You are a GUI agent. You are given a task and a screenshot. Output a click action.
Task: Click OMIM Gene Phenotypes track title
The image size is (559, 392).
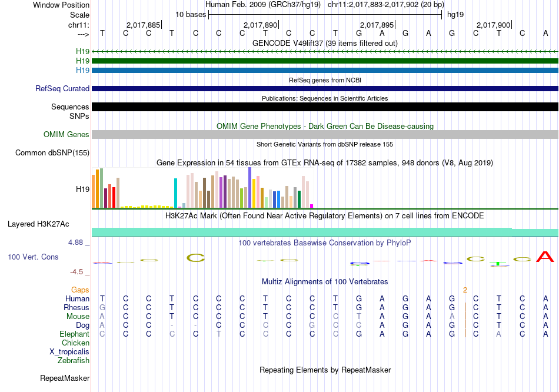325,127
